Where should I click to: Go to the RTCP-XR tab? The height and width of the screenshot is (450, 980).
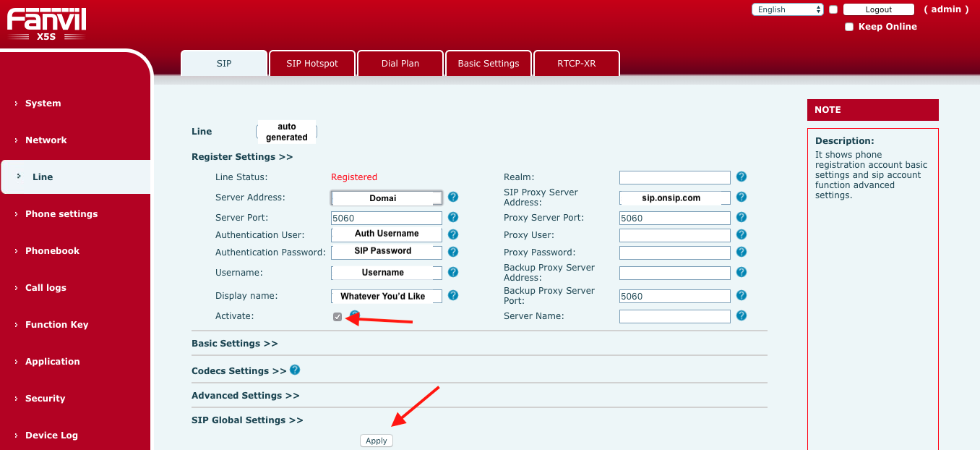[x=577, y=63]
